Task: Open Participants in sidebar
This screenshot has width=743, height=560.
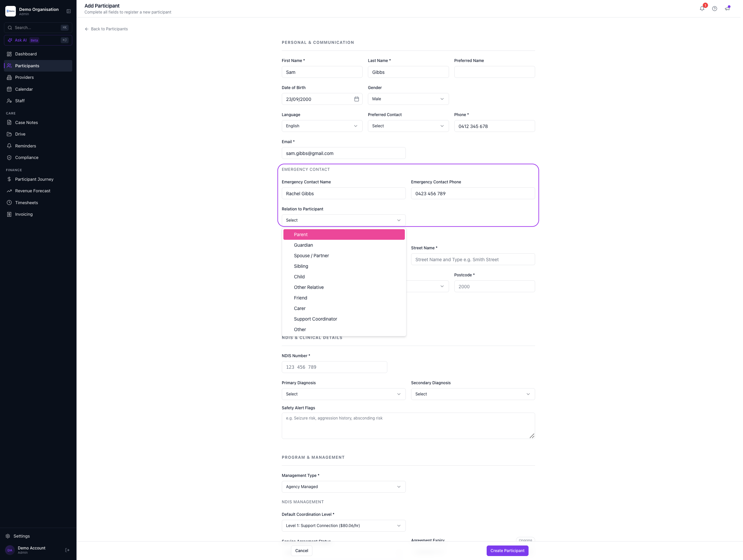Action: click(x=38, y=66)
